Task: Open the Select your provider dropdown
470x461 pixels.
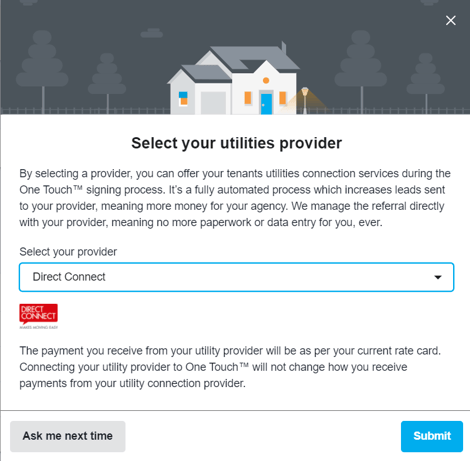Action: tap(236, 277)
